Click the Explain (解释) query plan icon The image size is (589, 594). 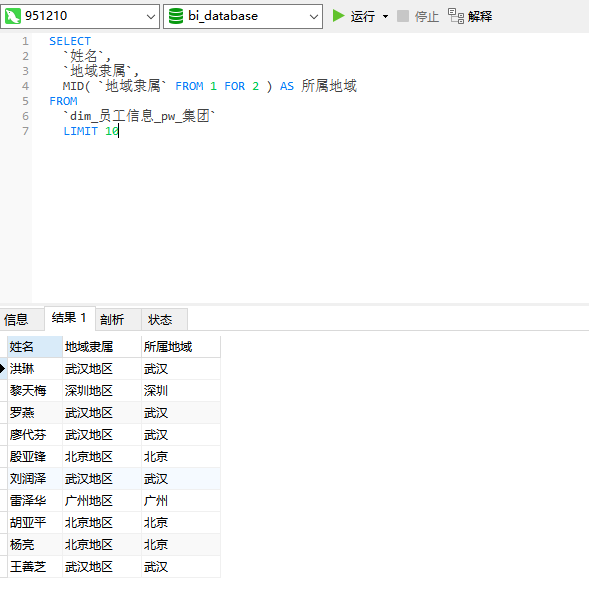456,16
